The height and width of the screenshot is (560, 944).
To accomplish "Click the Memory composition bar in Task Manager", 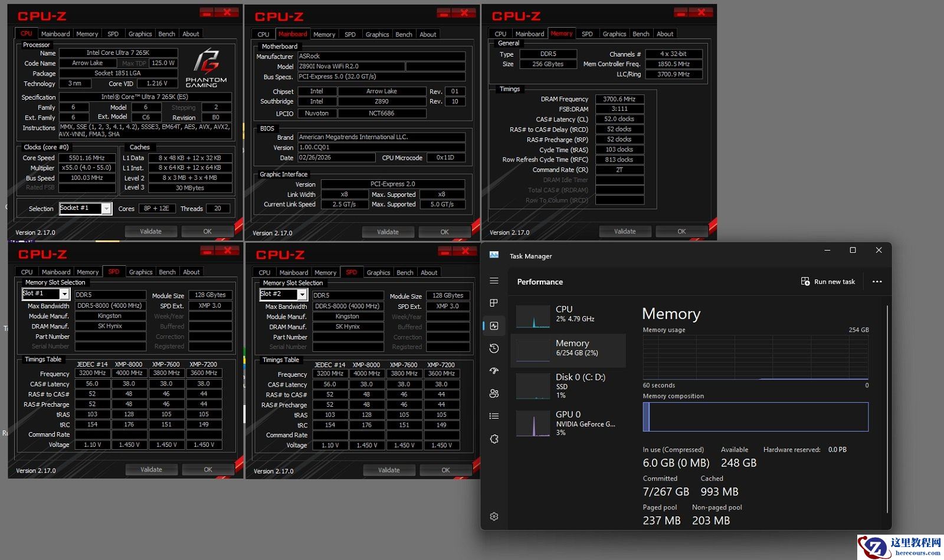I will pos(755,417).
